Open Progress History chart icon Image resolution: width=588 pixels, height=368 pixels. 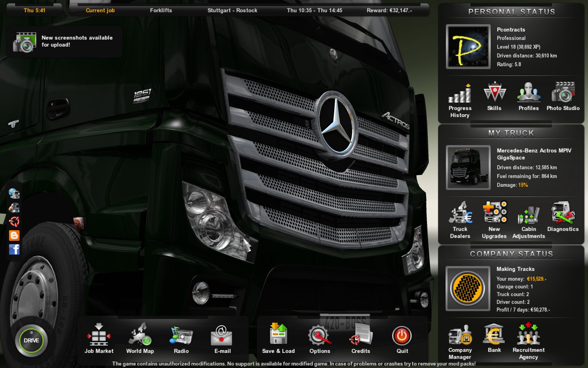pyautogui.click(x=460, y=93)
